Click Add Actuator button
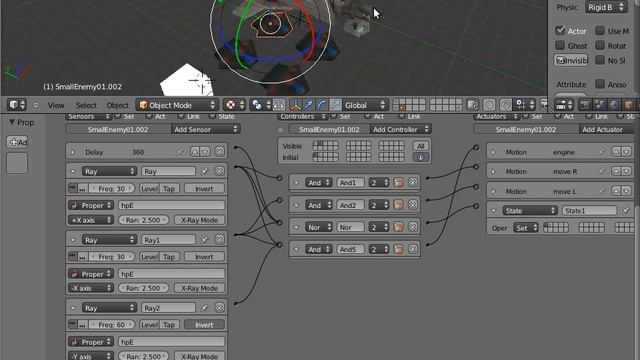Image resolution: width=640 pixels, height=360 pixels. (607, 129)
